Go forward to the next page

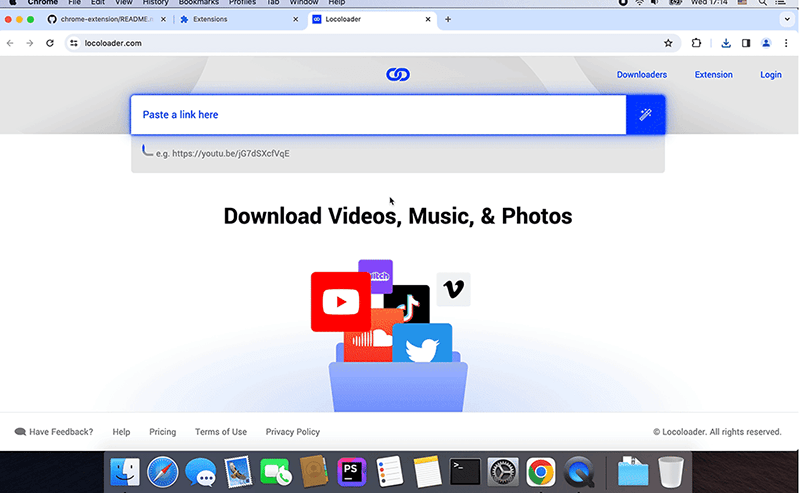click(x=30, y=43)
